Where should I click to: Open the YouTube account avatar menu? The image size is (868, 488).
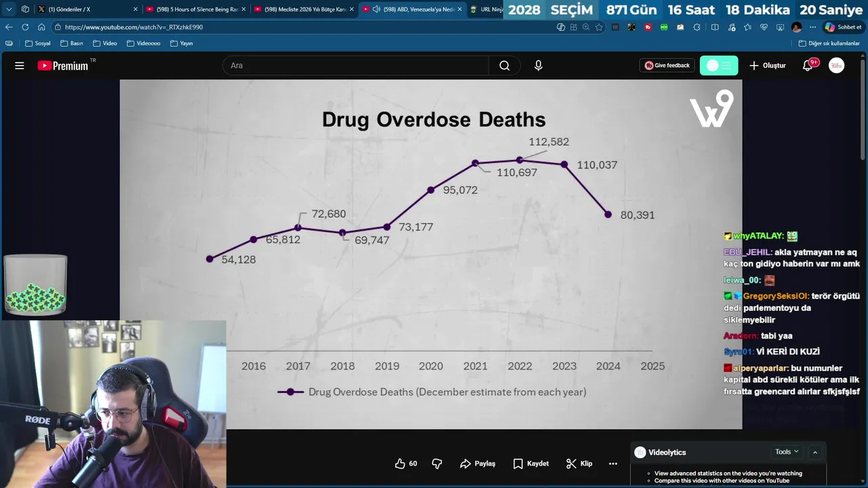point(837,66)
